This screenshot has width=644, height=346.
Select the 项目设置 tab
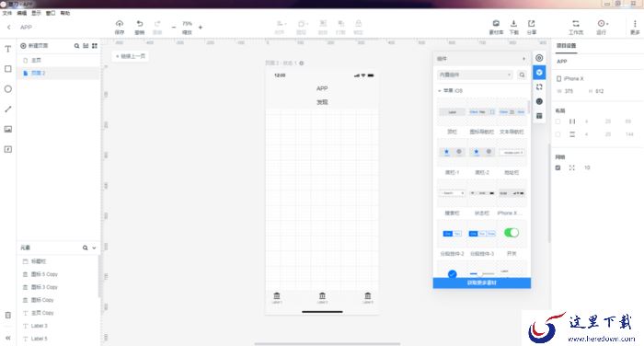[x=567, y=46]
